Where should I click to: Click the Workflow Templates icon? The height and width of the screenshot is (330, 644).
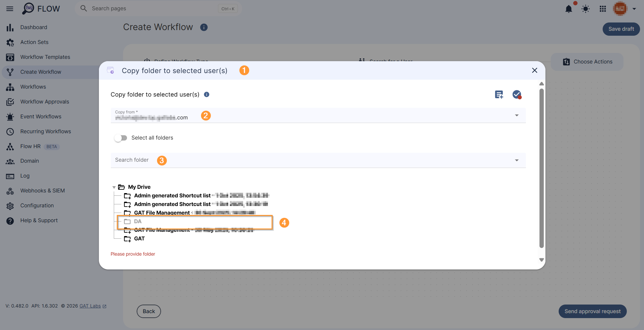pyautogui.click(x=10, y=57)
